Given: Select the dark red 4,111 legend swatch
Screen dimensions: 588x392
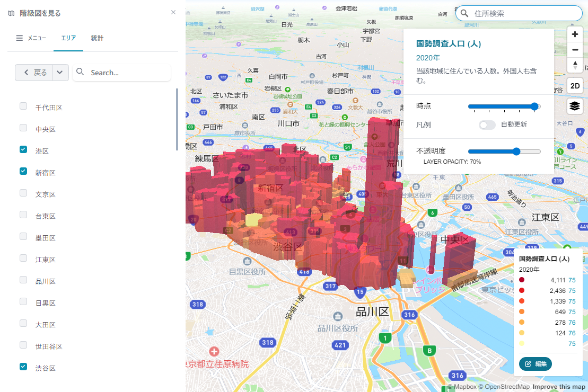Looking at the screenshot, I should pos(522,280).
